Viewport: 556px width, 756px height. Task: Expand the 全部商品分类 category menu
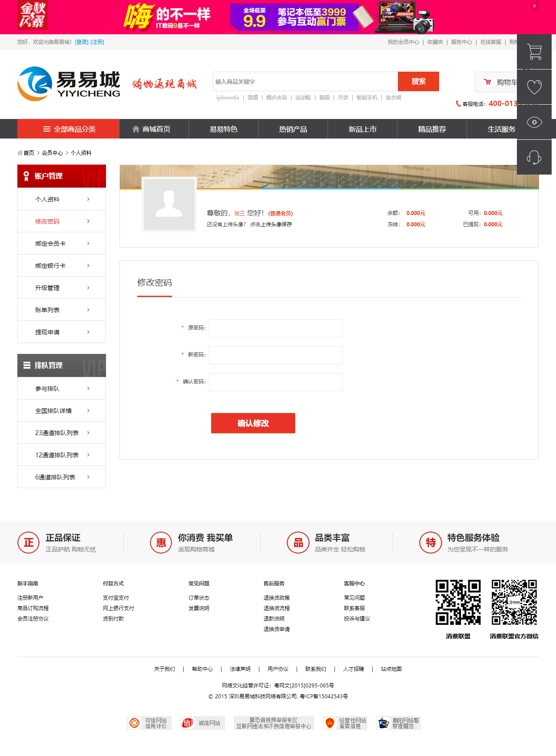click(x=68, y=129)
